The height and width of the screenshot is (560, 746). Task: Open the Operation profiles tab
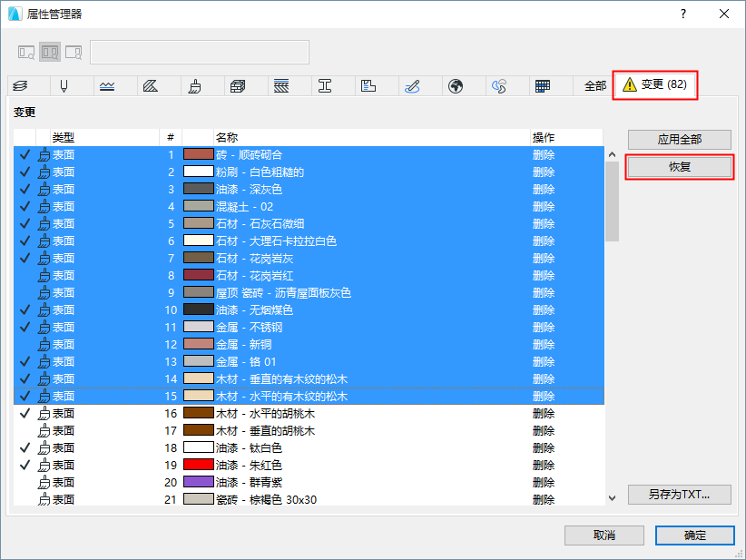(499, 86)
